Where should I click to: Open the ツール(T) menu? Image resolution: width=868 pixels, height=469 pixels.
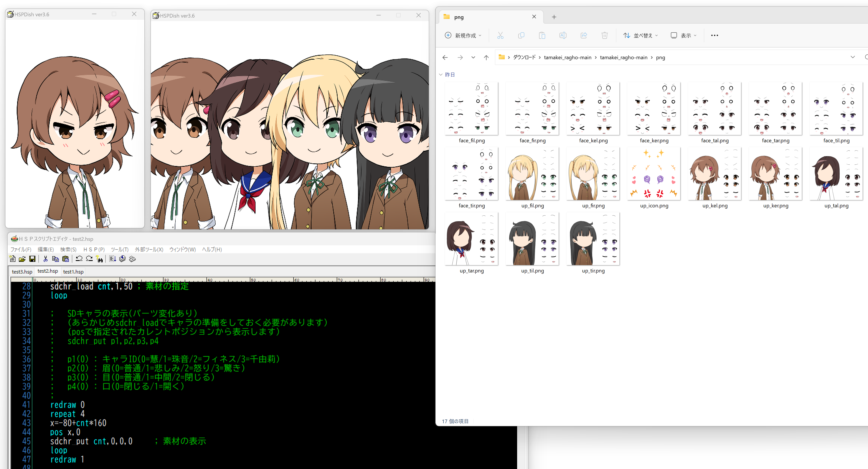[120, 249]
